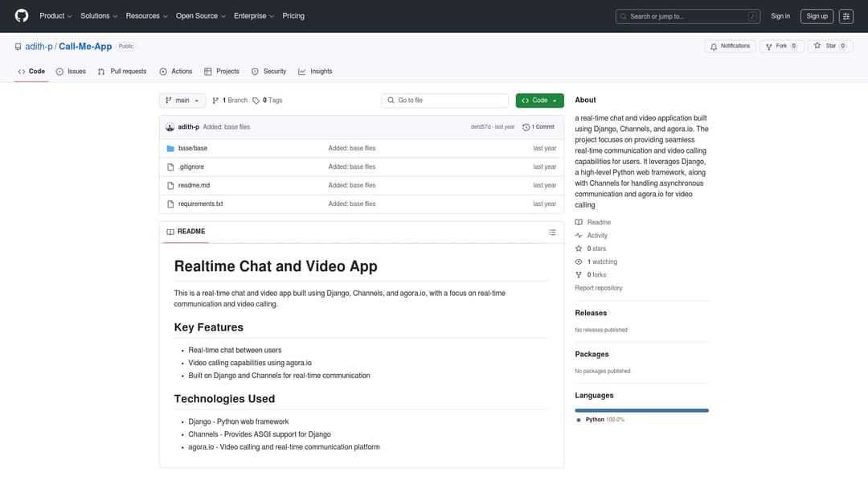Viewport: 868px width, 489px height.
Task: Click the requirements.txt file icon
Action: point(170,203)
